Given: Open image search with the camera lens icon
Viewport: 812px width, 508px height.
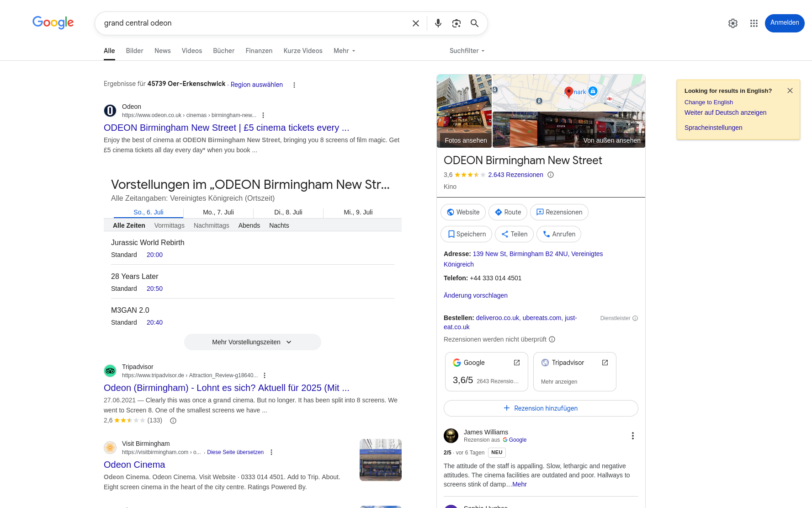Looking at the screenshot, I should click(456, 23).
